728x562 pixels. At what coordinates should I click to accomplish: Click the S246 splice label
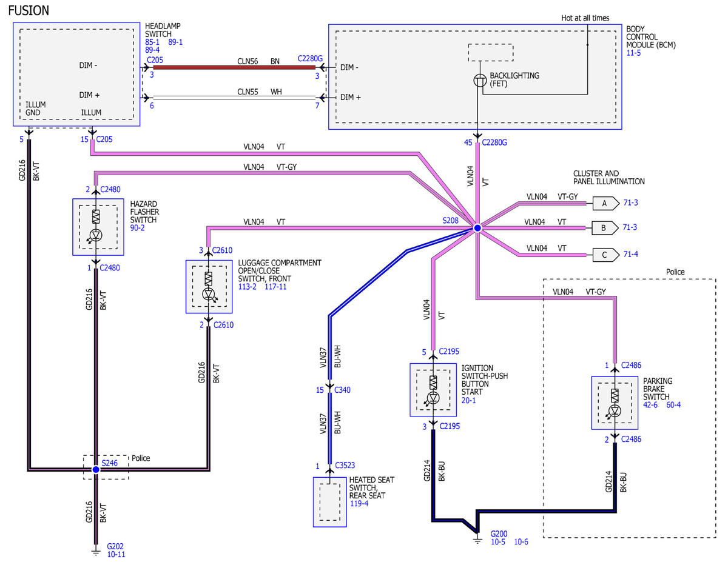point(110,463)
